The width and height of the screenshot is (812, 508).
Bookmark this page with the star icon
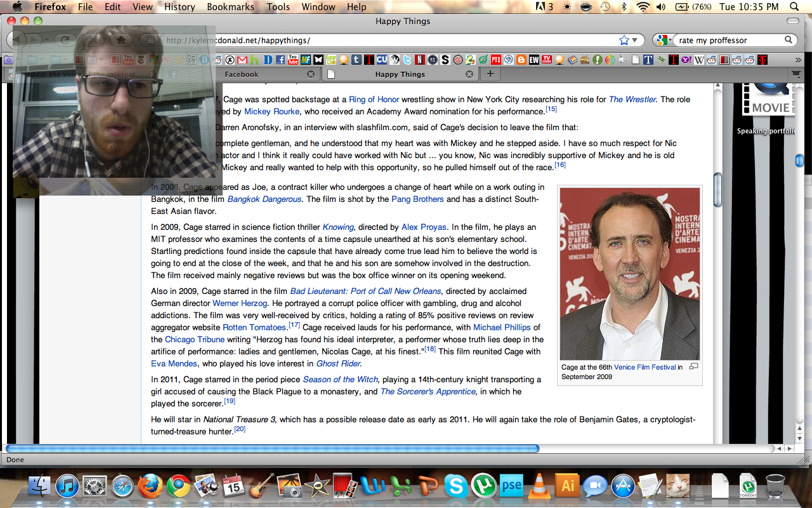pos(624,40)
